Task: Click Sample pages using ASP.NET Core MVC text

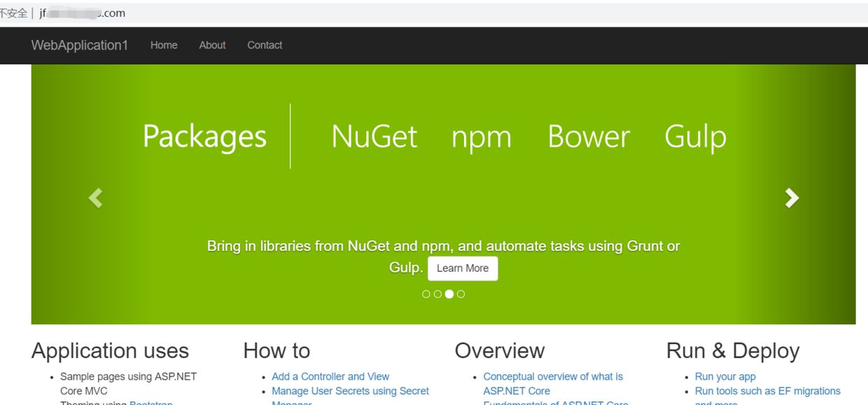Action: coord(129,383)
